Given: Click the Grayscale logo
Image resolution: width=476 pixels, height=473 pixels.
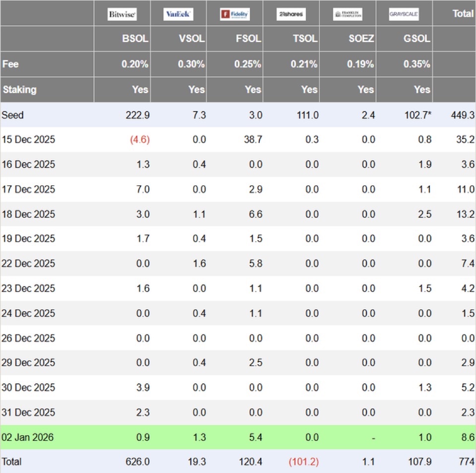Looking at the screenshot, I should click(404, 14).
